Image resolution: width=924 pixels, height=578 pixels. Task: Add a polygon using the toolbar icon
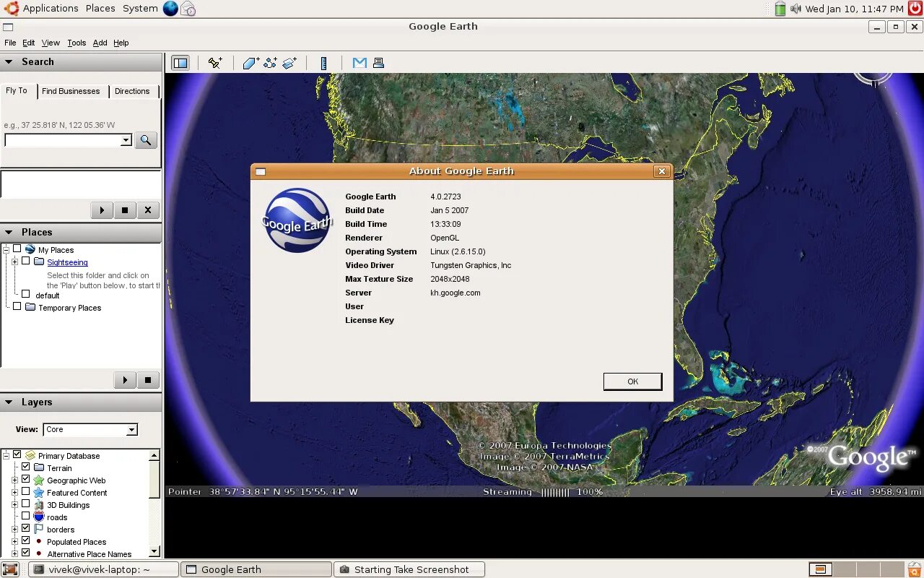click(x=250, y=63)
